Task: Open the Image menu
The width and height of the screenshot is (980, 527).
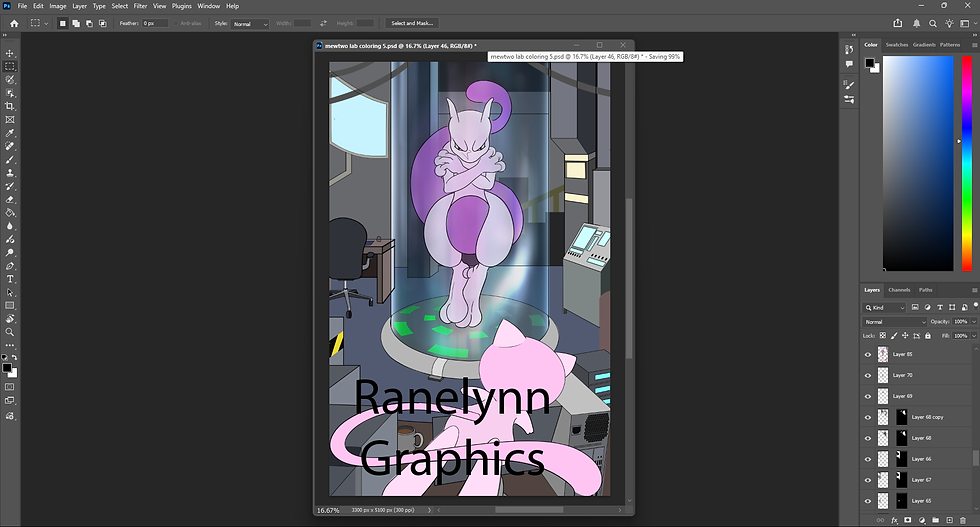Action: pyautogui.click(x=58, y=6)
